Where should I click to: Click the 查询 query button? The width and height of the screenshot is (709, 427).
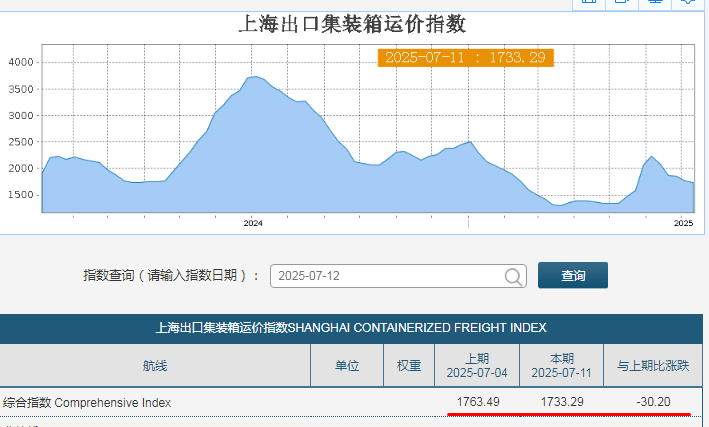coord(572,275)
